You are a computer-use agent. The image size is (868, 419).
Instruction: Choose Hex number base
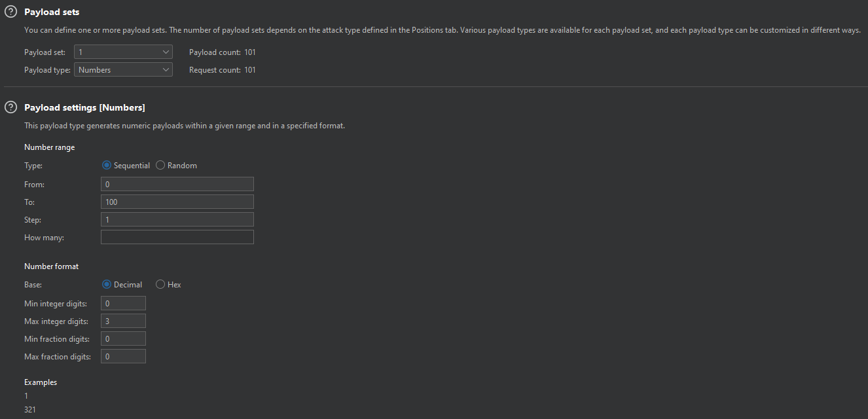[160, 285]
